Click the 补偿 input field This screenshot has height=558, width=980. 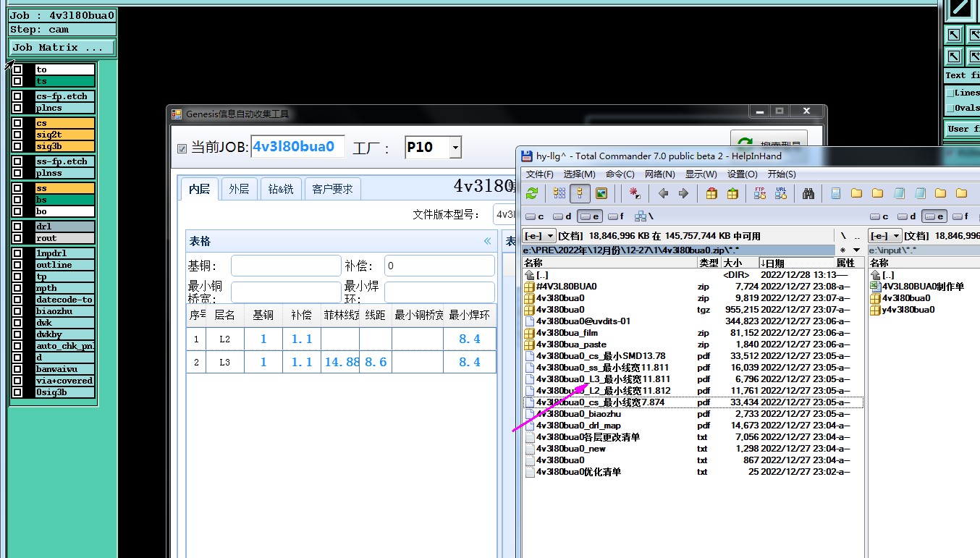(x=439, y=266)
